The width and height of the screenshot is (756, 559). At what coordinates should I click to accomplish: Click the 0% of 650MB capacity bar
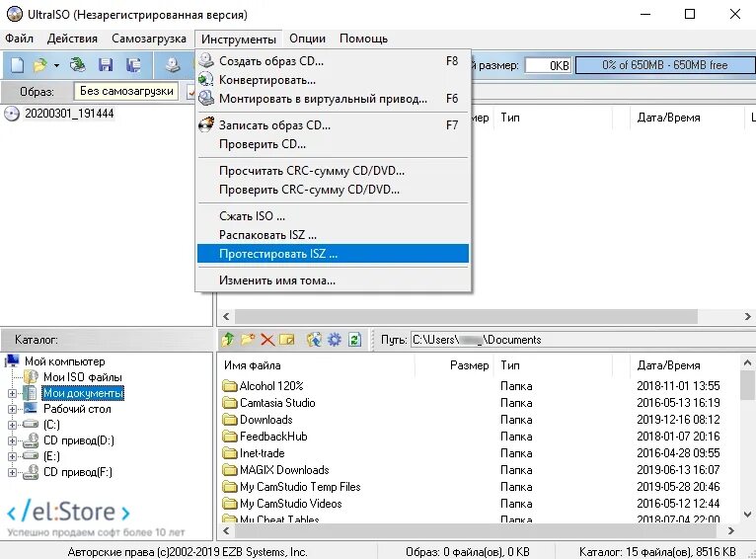pyautogui.click(x=665, y=65)
